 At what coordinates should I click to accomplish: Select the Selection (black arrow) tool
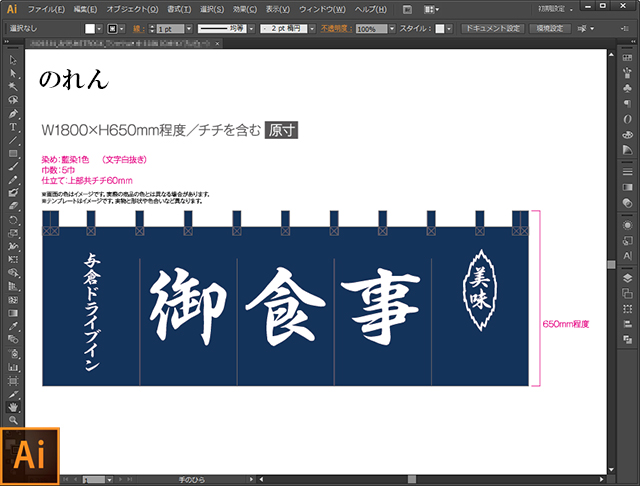[13, 60]
